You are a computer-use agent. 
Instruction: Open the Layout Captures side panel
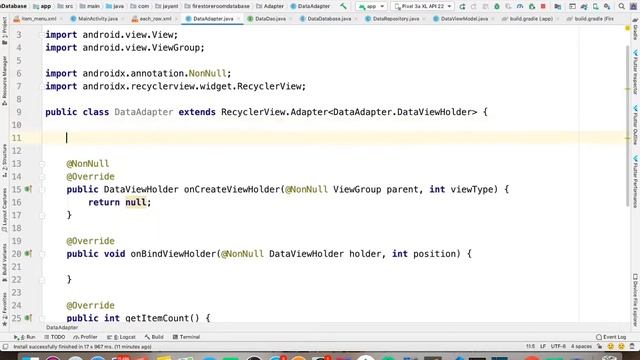(4, 211)
